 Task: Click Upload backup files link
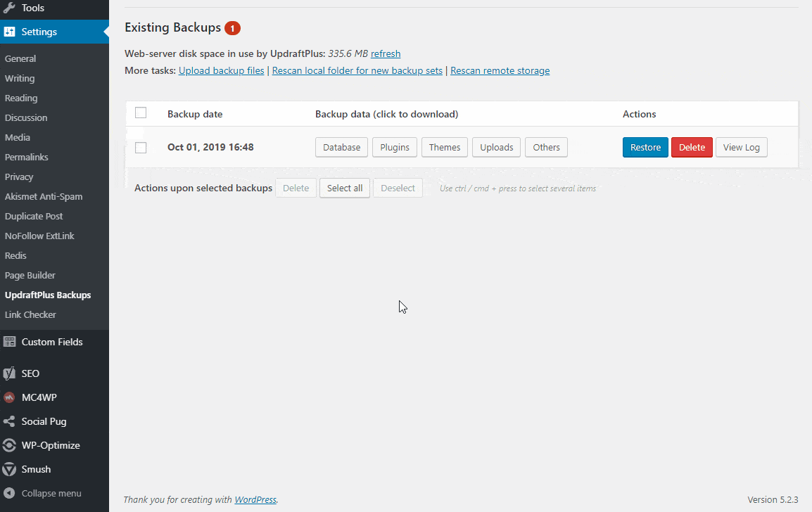point(221,70)
